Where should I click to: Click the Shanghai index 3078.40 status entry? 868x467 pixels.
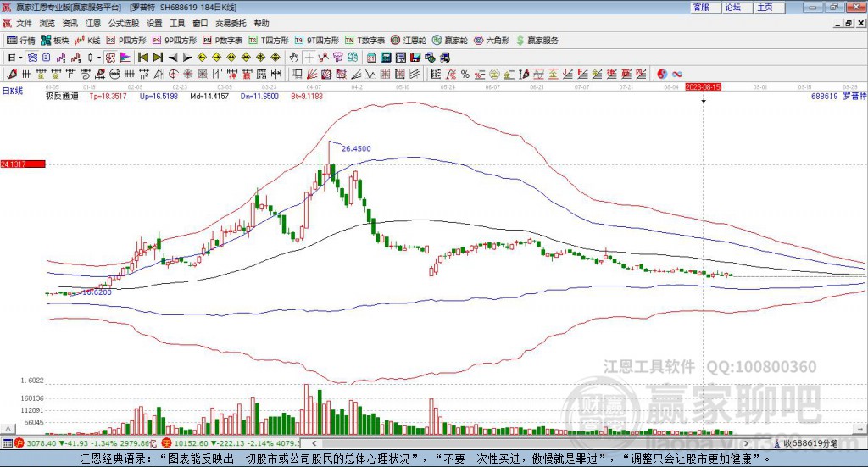(86, 443)
